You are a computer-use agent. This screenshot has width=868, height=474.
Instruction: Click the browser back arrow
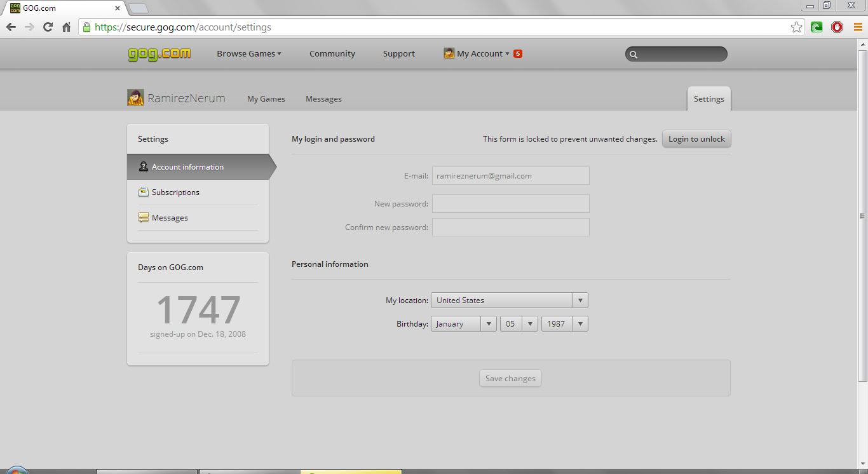pos(11,27)
